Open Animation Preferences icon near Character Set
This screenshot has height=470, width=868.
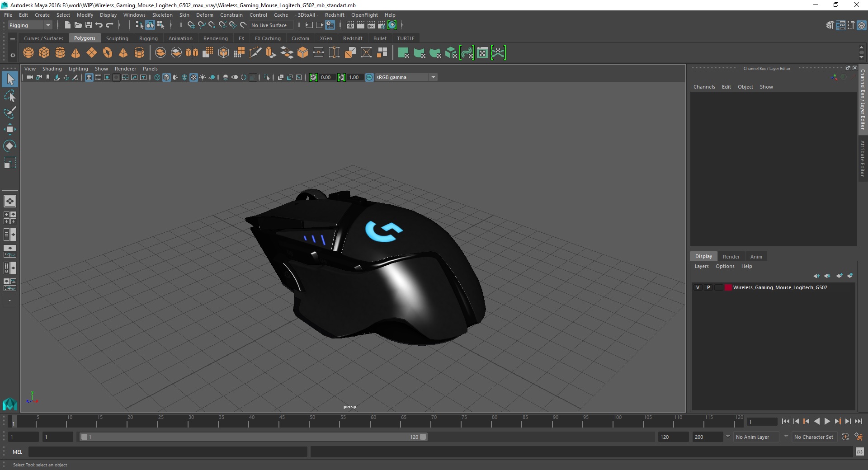[859, 437]
